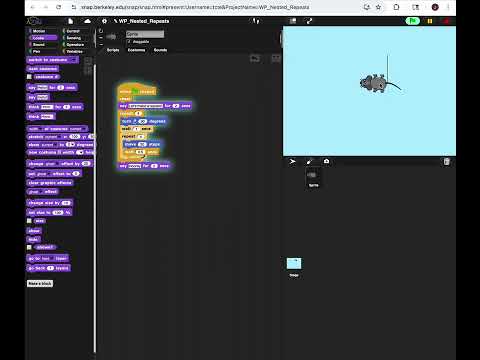This screenshot has height=360, width=480.
Task: Open the cloud menu icon
Action: 87,21
